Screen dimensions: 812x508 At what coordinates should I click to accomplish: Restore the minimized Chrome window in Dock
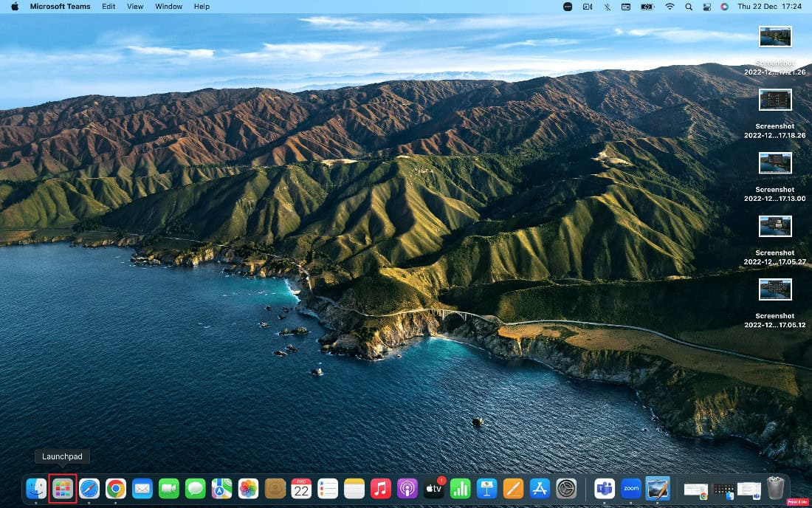click(x=696, y=490)
